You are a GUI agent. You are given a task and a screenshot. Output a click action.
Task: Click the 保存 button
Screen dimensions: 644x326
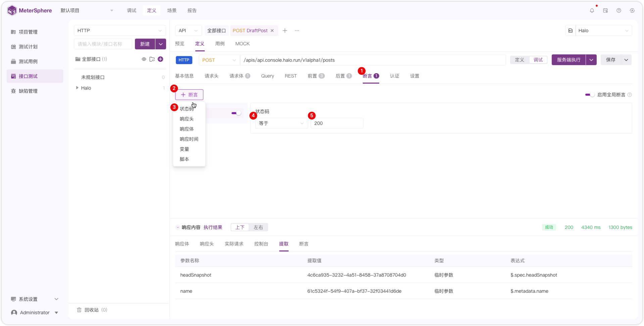click(610, 60)
